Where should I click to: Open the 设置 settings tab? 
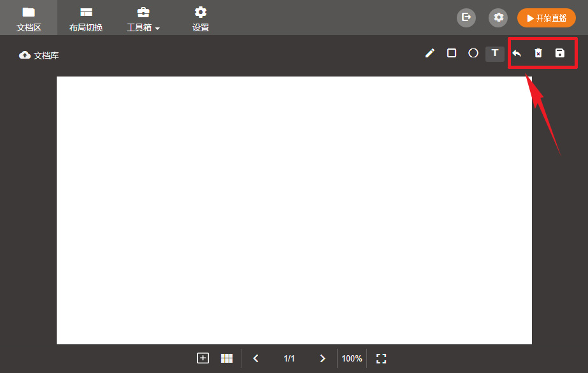pos(201,18)
